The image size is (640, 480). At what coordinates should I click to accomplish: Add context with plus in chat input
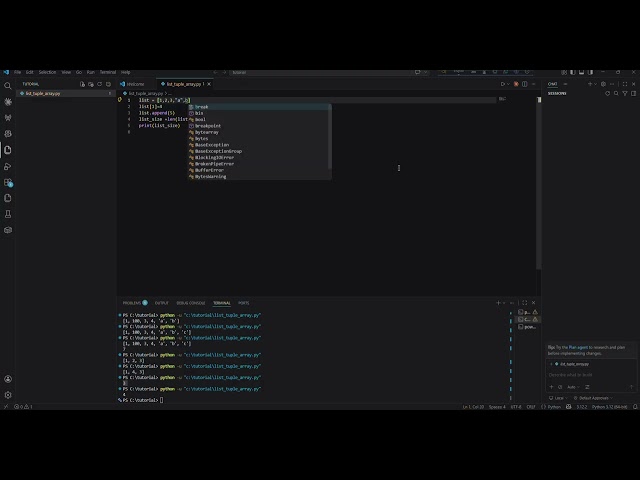click(551, 387)
